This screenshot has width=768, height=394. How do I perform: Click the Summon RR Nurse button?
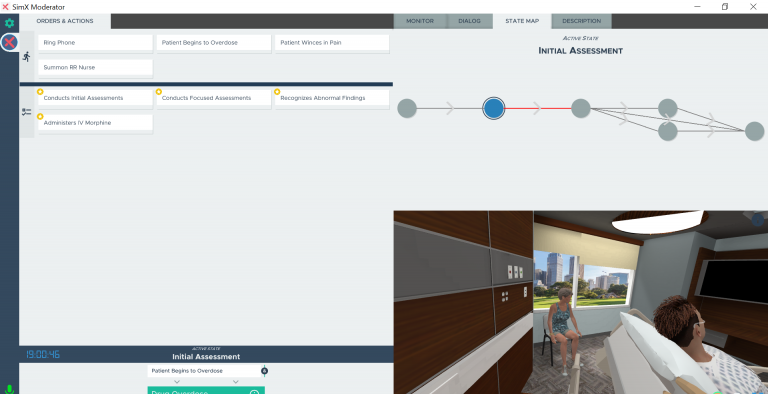coord(96,68)
